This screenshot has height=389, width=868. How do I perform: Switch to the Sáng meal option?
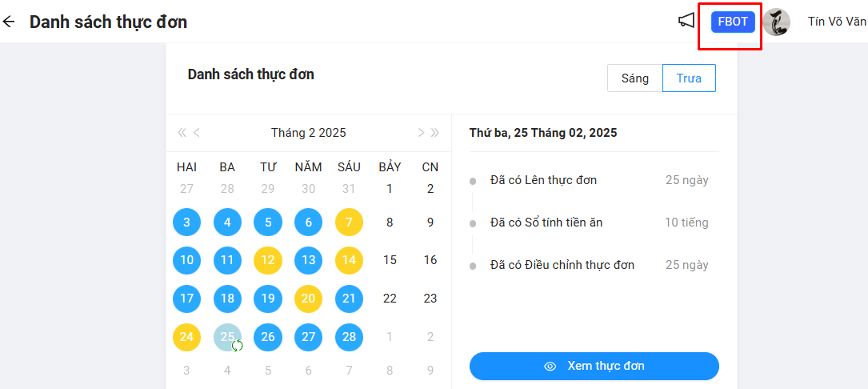634,78
